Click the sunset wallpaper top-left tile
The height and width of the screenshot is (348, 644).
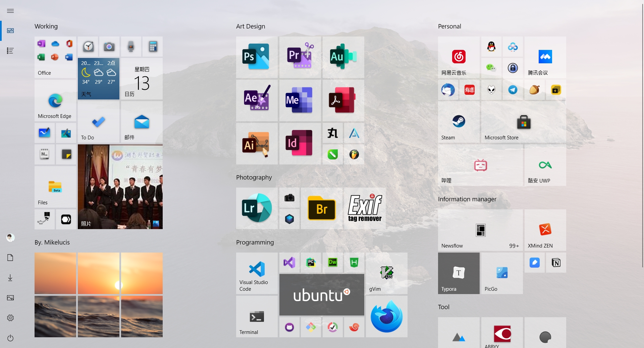[55, 273]
